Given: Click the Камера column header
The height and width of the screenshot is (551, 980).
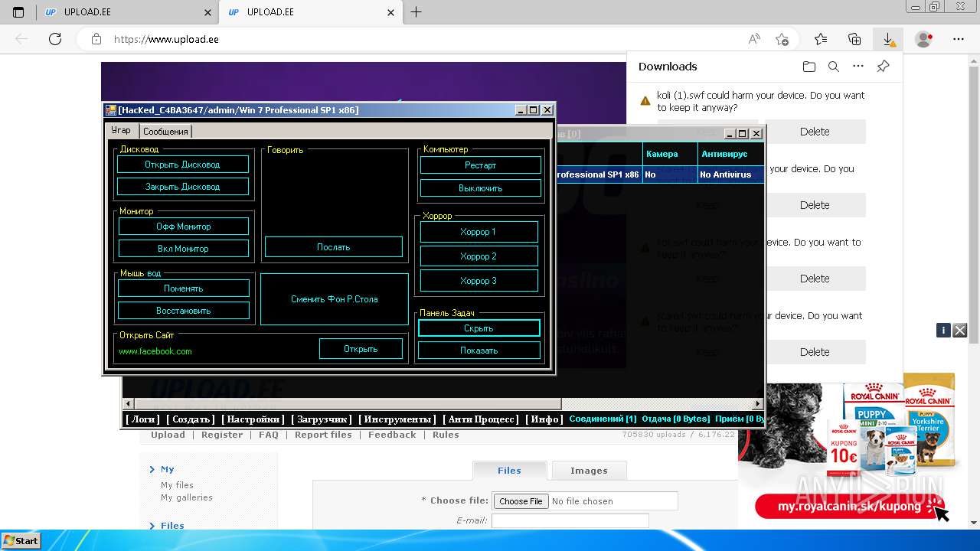Looking at the screenshot, I should point(670,154).
